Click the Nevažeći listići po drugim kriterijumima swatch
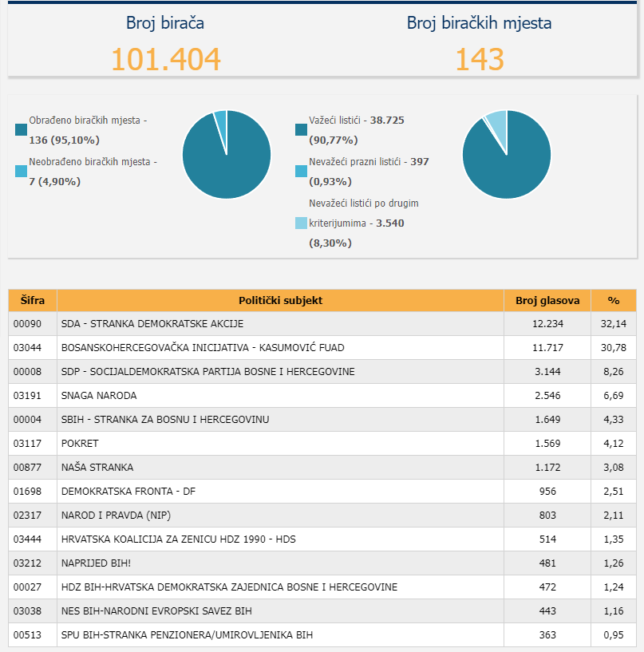This screenshot has height=652, width=644. [301, 223]
